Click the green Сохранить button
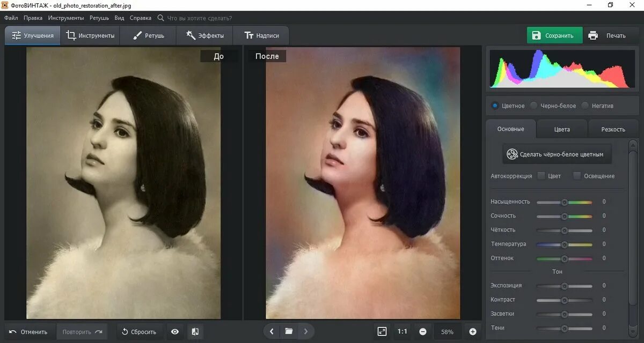Screen dimensions: 644x343 pos(554,35)
